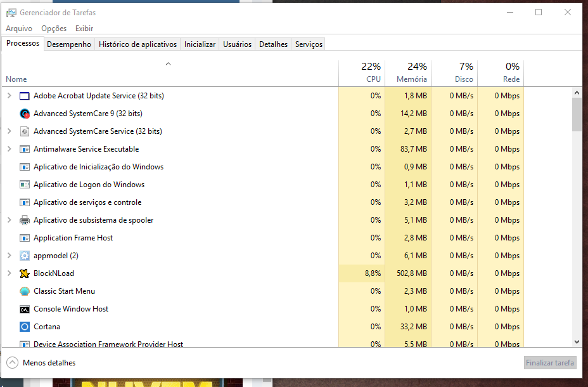Click Cortana memory value 33,2 MB
588x387 pixels.
(414, 327)
